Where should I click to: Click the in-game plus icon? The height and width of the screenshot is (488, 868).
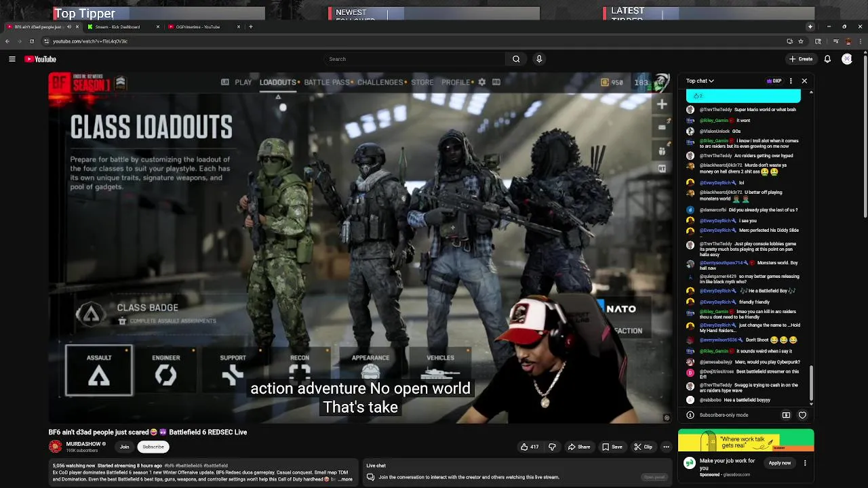tap(662, 104)
